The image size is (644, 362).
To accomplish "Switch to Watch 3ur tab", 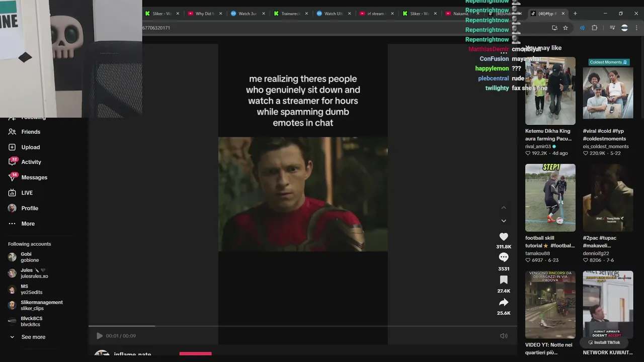I will (247, 14).
